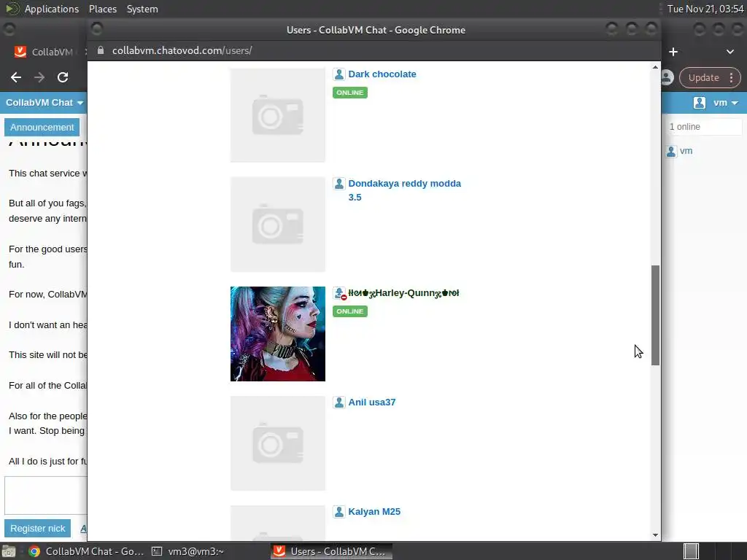This screenshot has width=747, height=560.
Task: Go back using the browser back arrow
Action: [16, 77]
